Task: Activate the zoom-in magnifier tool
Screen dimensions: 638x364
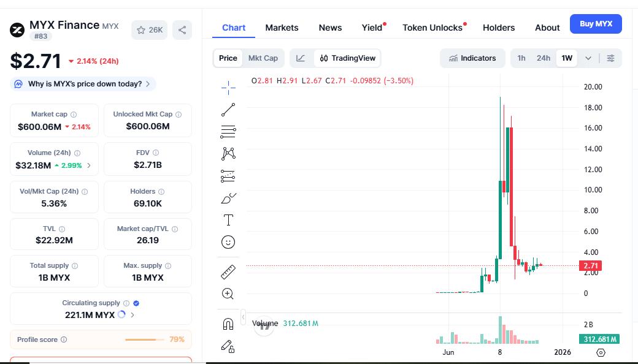Action: pos(228,293)
